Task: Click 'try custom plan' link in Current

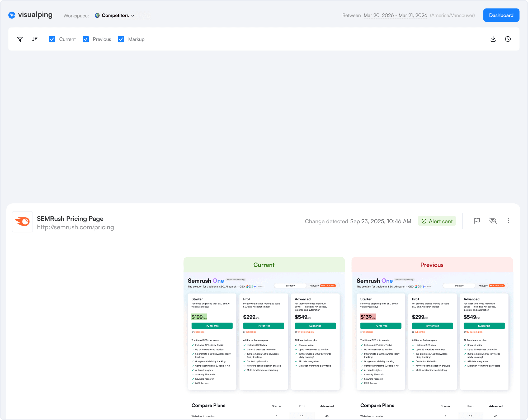Action: (305, 332)
